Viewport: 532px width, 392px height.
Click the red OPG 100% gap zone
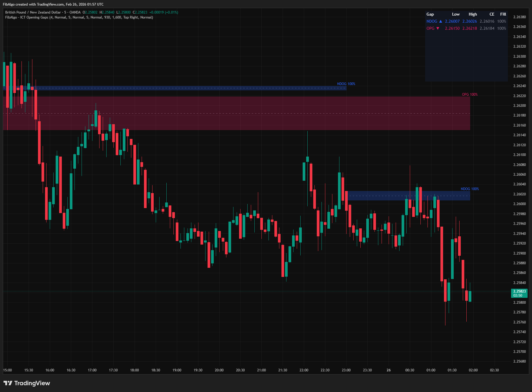point(236,113)
